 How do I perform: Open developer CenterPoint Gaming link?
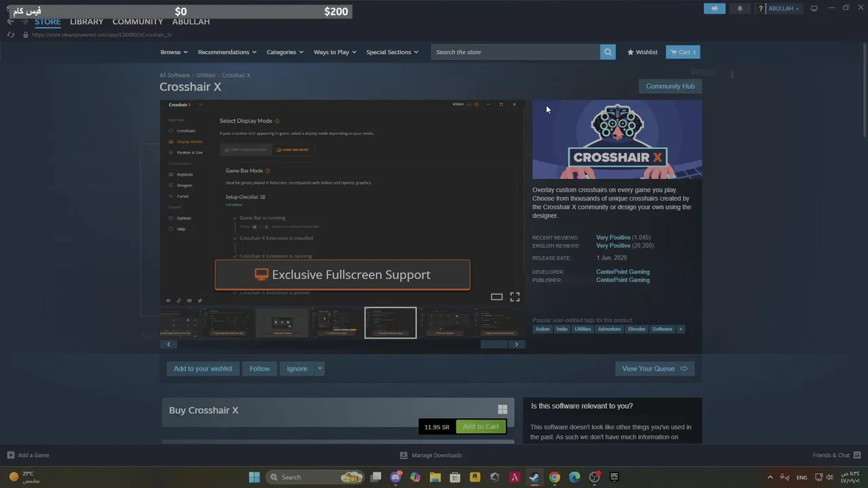[623, 272]
